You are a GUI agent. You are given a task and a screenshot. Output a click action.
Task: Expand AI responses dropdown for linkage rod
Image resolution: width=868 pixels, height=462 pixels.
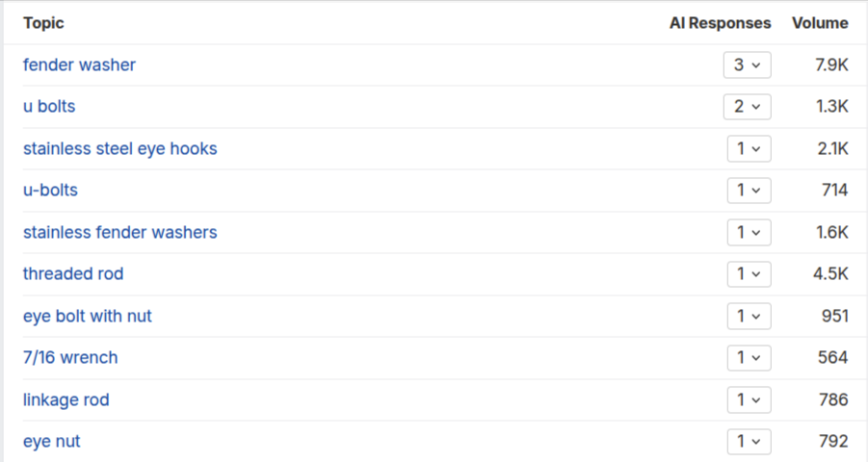pos(749,399)
